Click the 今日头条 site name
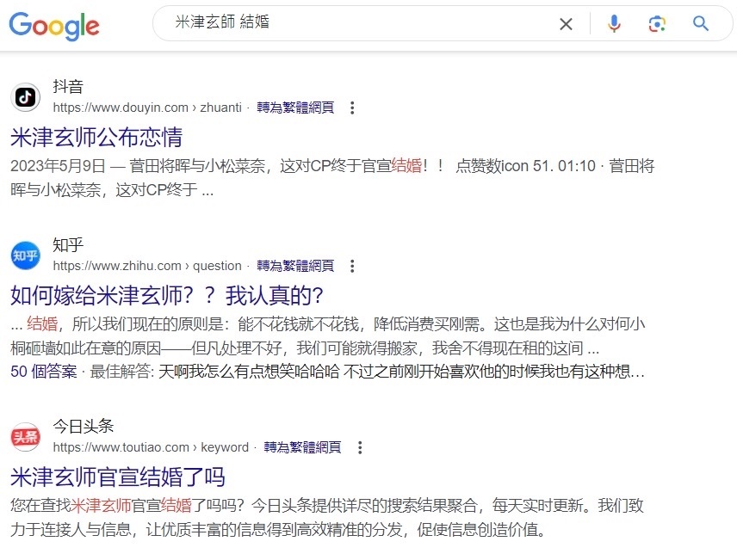 pos(84,426)
